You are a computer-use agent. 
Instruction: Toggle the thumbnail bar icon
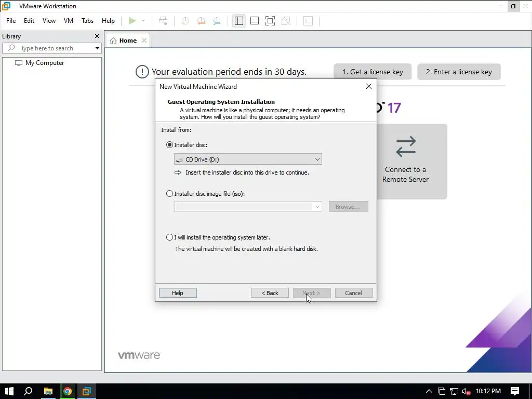[255, 21]
